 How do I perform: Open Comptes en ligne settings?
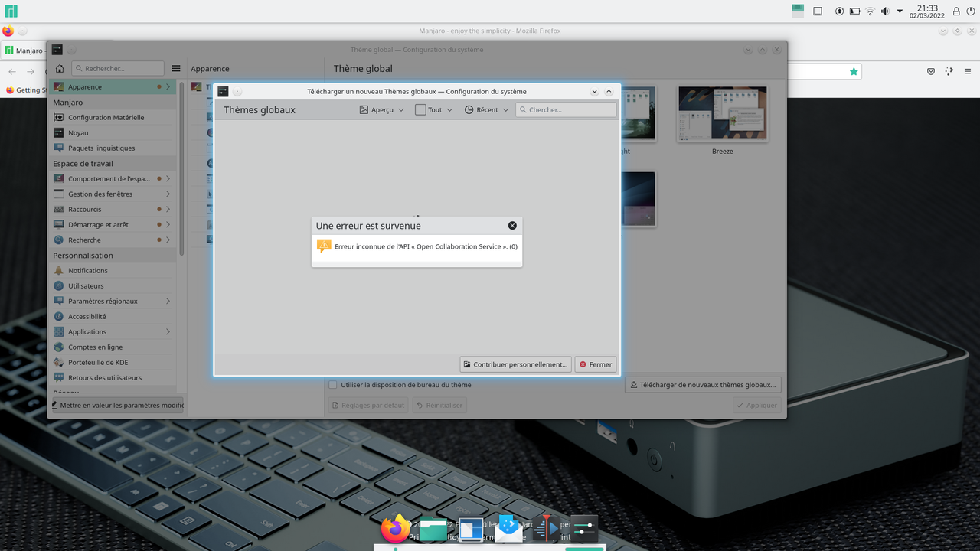[113, 347]
